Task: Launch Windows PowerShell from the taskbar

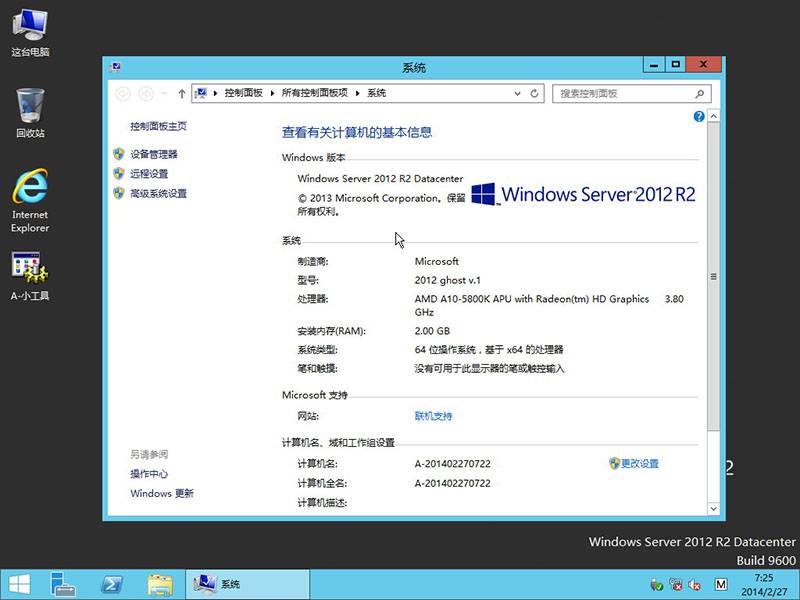Action: pyautogui.click(x=112, y=584)
